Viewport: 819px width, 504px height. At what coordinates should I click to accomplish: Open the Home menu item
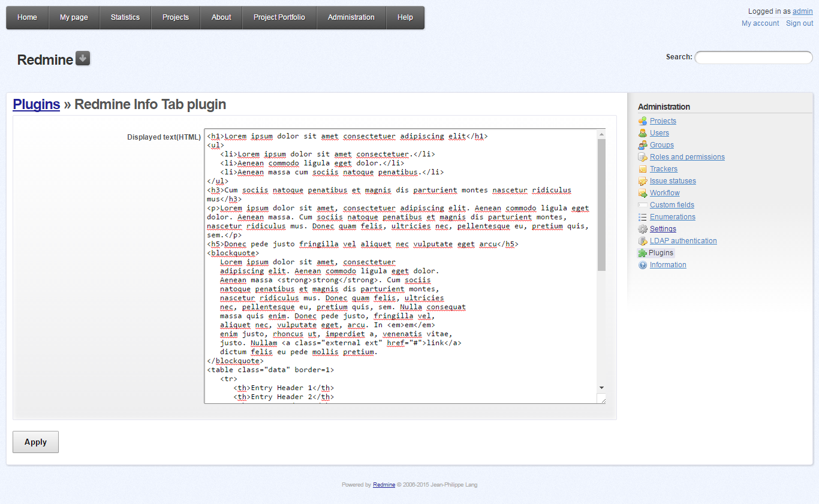(28, 17)
